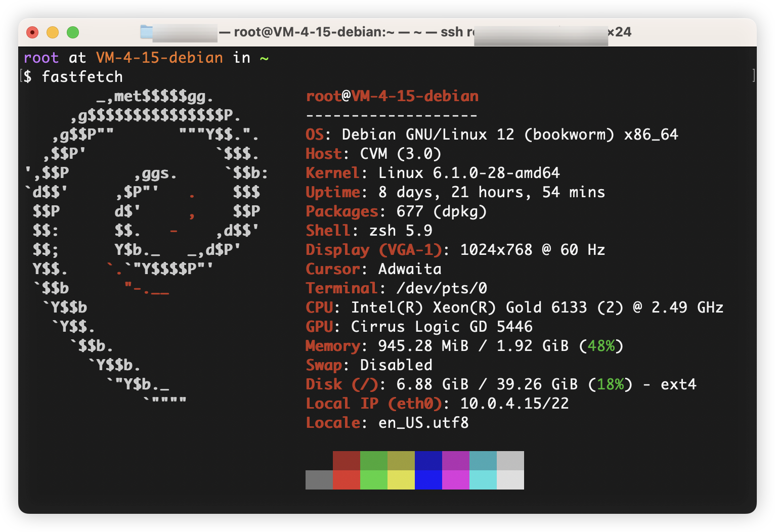Close the terminal window with red button
This screenshot has height=532, width=775.
pyautogui.click(x=32, y=32)
